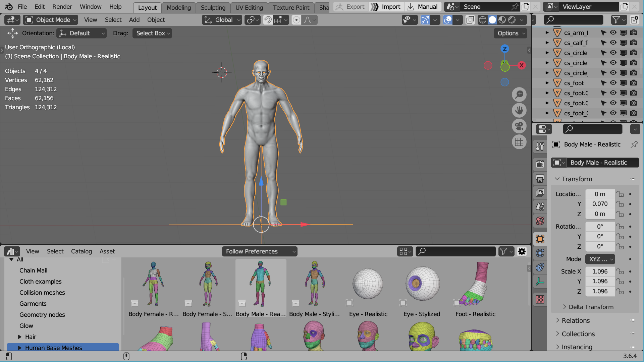Switch to orthographic grid view icon
This screenshot has width=644, height=362.
[519, 142]
